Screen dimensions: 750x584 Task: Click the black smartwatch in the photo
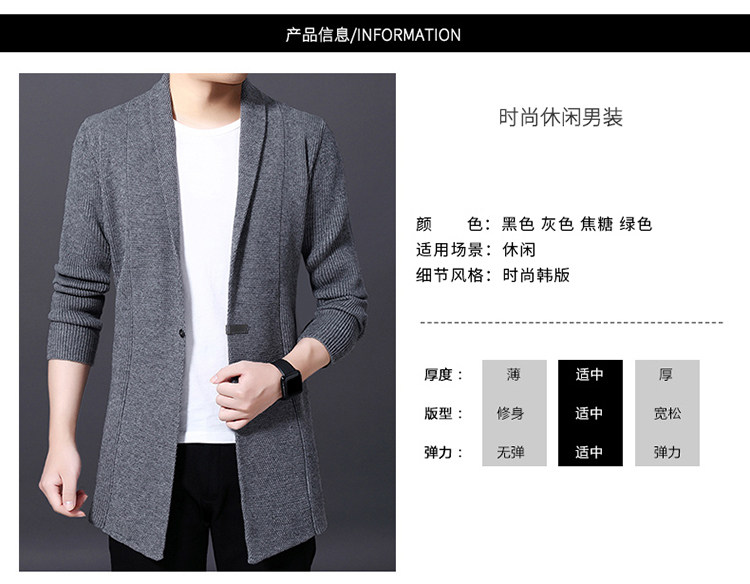coord(288,379)
